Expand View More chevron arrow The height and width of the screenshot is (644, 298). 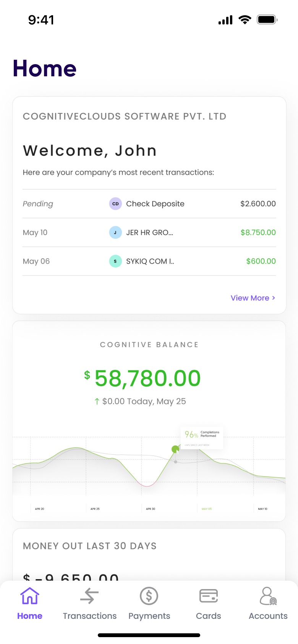coord(274,298)
